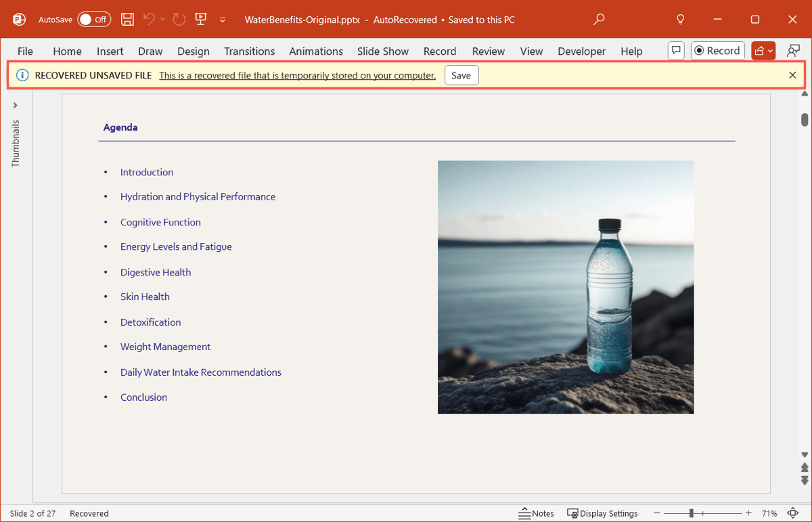The width and height of the screenshot is (812, 522).
Task: Switch to the Slide Show tab
Action: (x=383, y=51)
